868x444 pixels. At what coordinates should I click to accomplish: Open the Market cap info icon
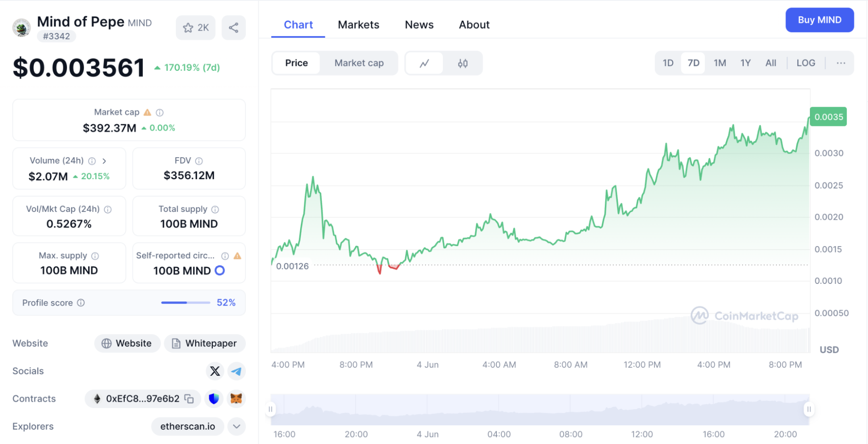[x=160, y=112]
